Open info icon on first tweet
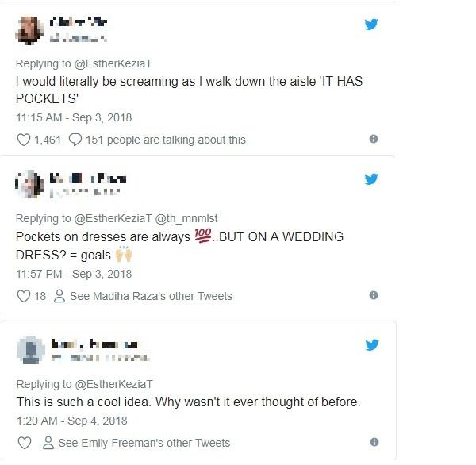The image size is (476, 465). (374, 139)
